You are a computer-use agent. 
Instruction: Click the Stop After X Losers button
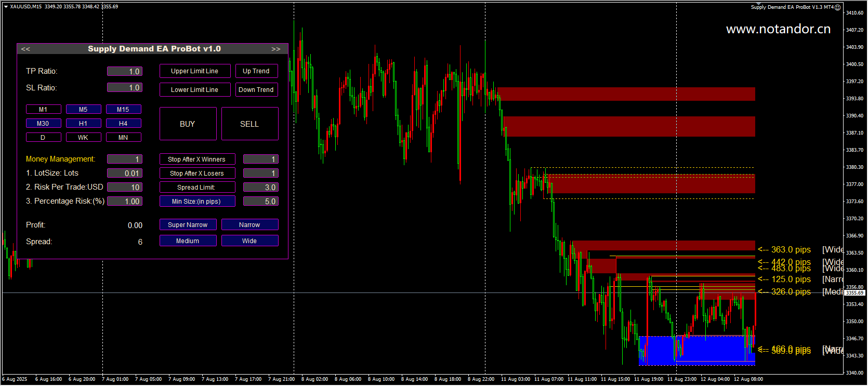pos(197,174)
